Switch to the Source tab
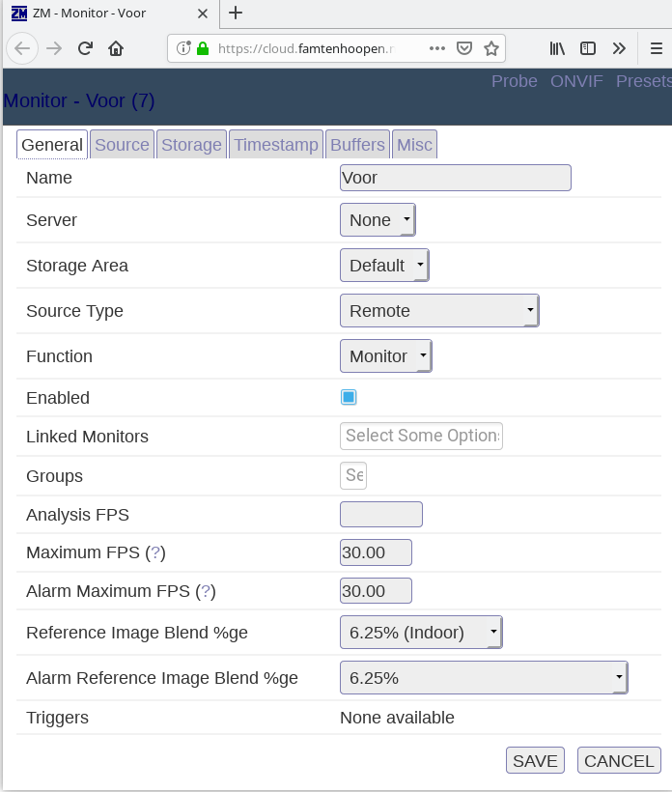This screenshot has height=792, width=672. pyautogui.click(x=122, y=145)
